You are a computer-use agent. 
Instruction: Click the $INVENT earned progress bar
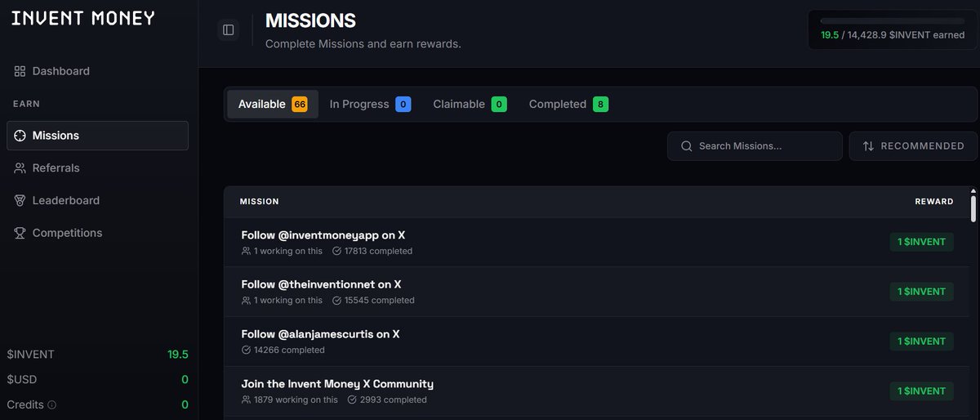pyautogui.click(x=893, y=20)
